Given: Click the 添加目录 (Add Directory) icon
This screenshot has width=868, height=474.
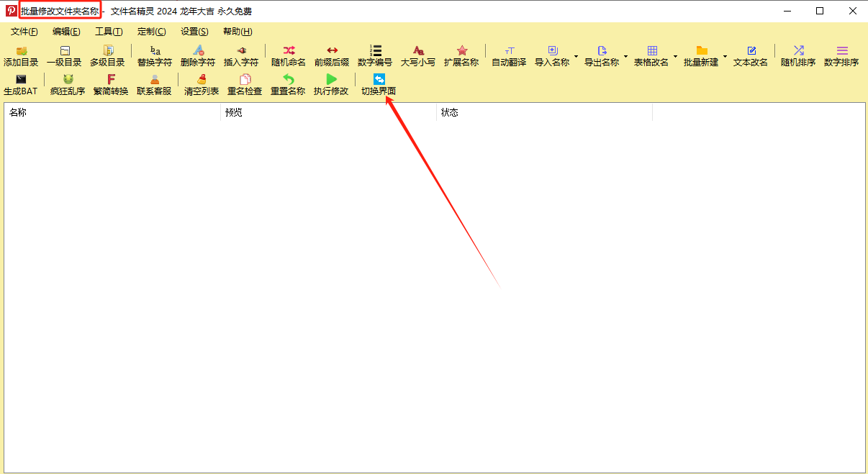Looking at the screenshot, I should point(21,51).
